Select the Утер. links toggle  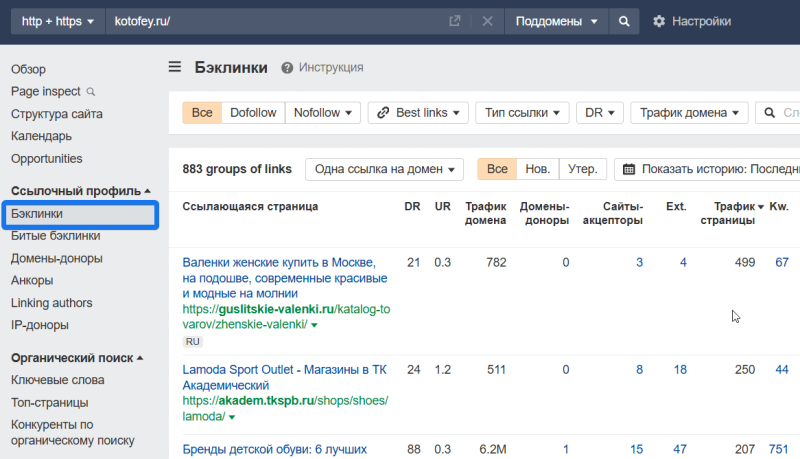coord(583,169)
